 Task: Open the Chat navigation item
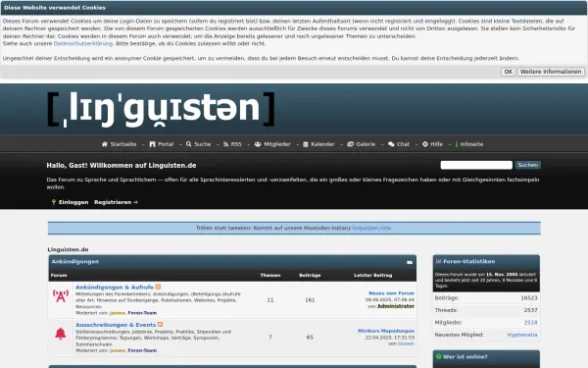tap(403, 144)
